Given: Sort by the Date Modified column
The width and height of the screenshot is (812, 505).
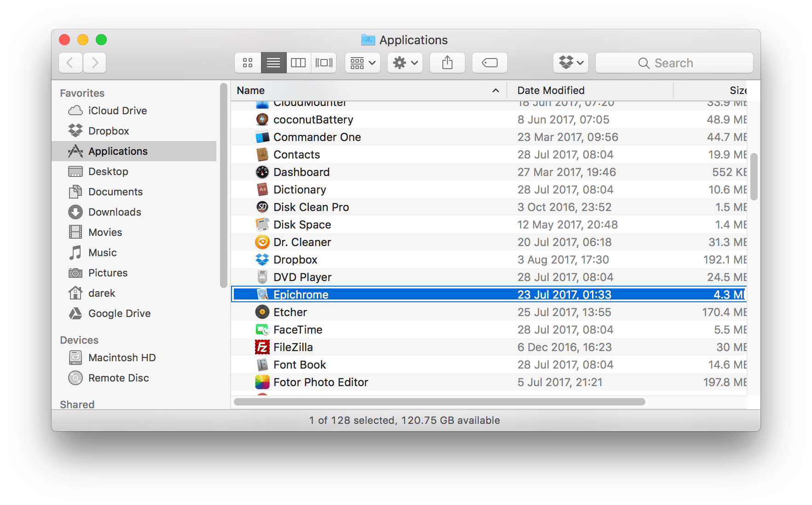Looking at the screenshot, I should coord(590,90).
